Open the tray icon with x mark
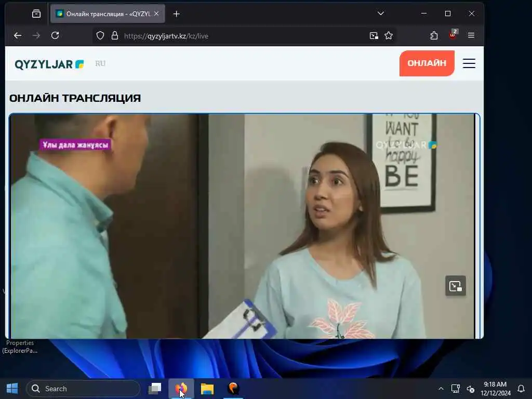Viewport: 532px width, 399px height. 471,389
